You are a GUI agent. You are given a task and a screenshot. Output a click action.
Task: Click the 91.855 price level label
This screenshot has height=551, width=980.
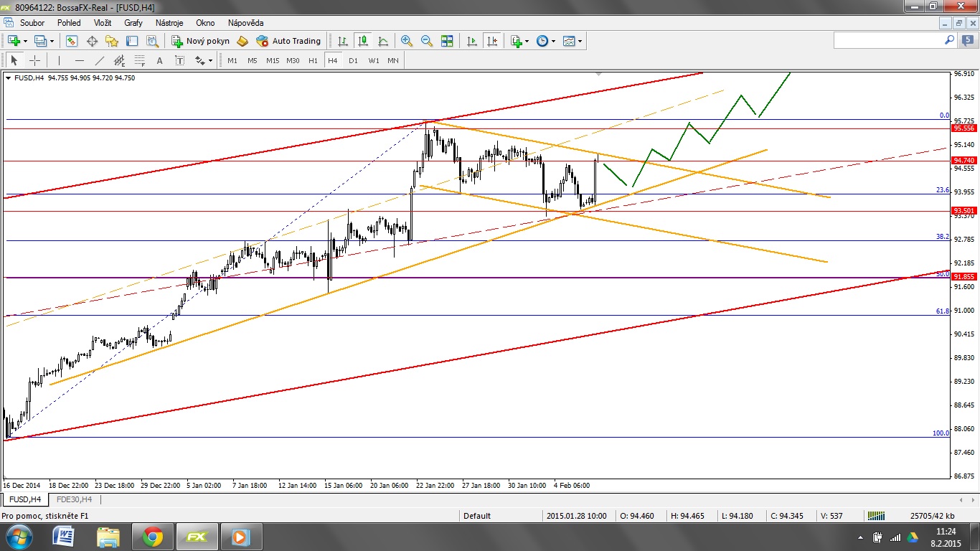click(963, 276)
